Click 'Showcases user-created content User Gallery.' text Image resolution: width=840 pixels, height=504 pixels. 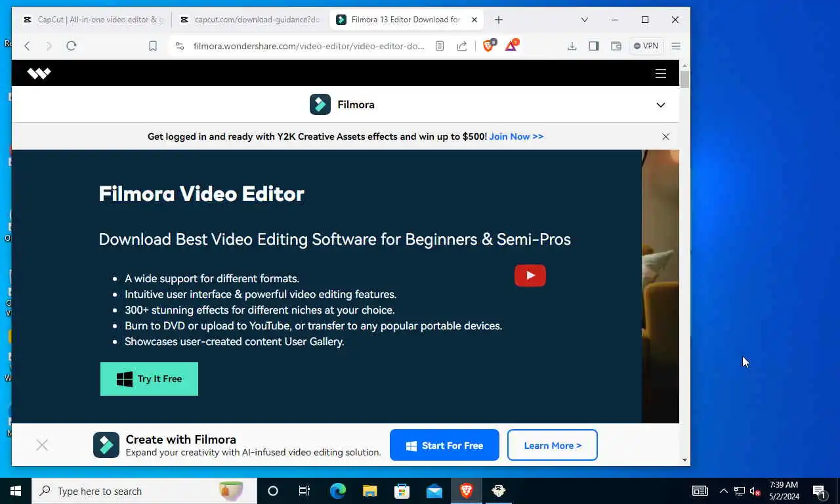coord(234,341)
